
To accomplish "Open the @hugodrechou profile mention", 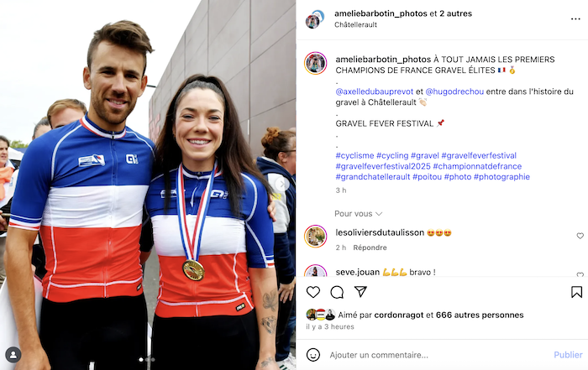I will click(454, 91).
